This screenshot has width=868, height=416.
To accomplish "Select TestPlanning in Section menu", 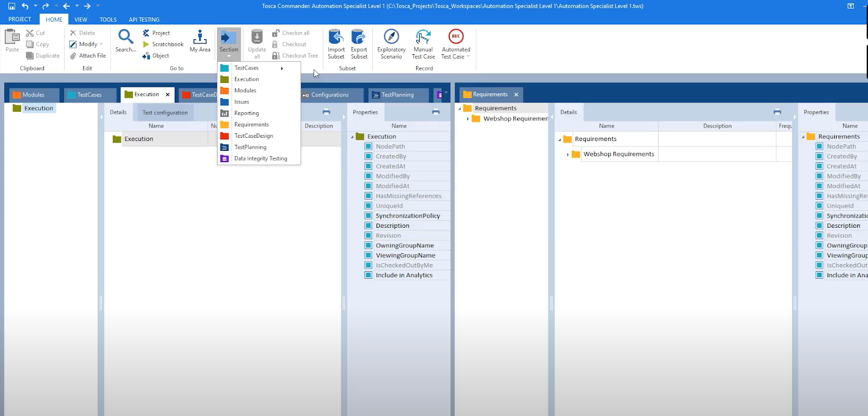I will coord(259,148).
